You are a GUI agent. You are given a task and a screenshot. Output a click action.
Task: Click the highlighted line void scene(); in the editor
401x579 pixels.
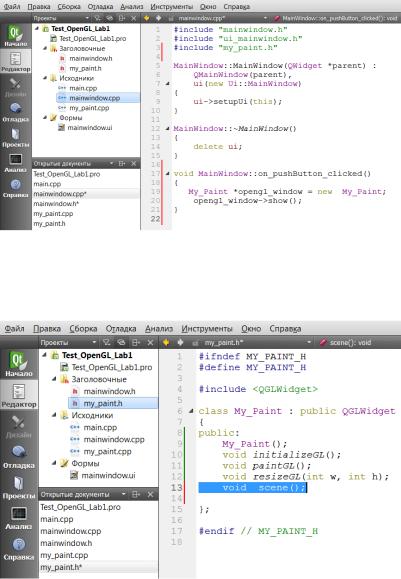click(252, 487)
